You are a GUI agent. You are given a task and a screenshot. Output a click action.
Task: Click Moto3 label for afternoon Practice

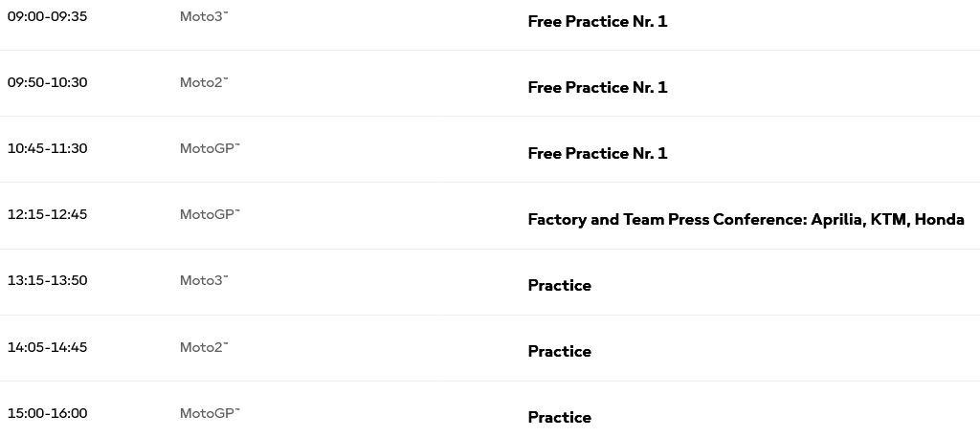[204, 280]
